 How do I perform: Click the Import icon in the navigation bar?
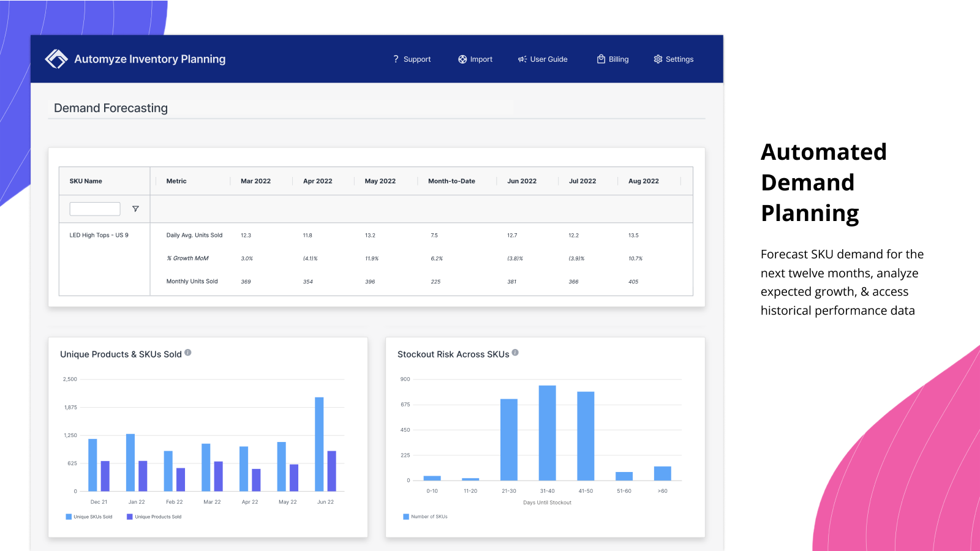coord(462,59)
